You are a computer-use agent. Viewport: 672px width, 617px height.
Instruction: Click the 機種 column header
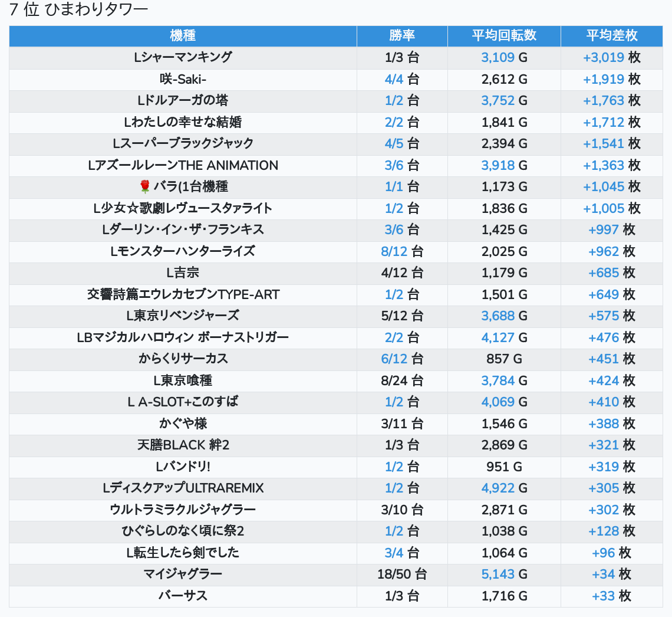pos(183,35)
